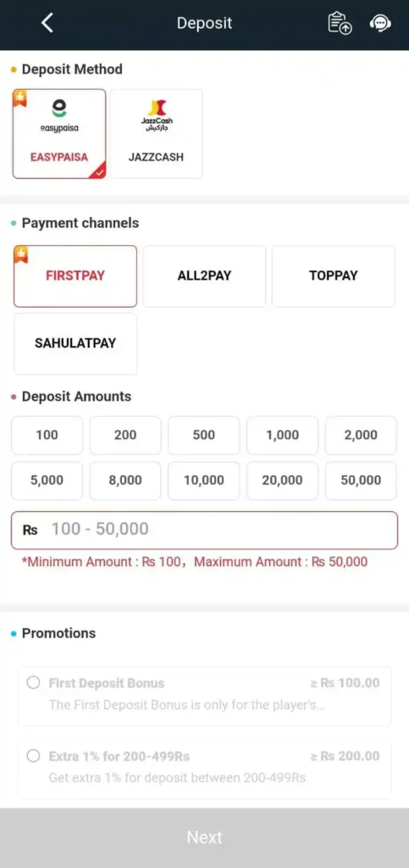Choose the ALL2PAY payment channel
Image resolution: width=409 pixels, height=868 pixels.
204,276
